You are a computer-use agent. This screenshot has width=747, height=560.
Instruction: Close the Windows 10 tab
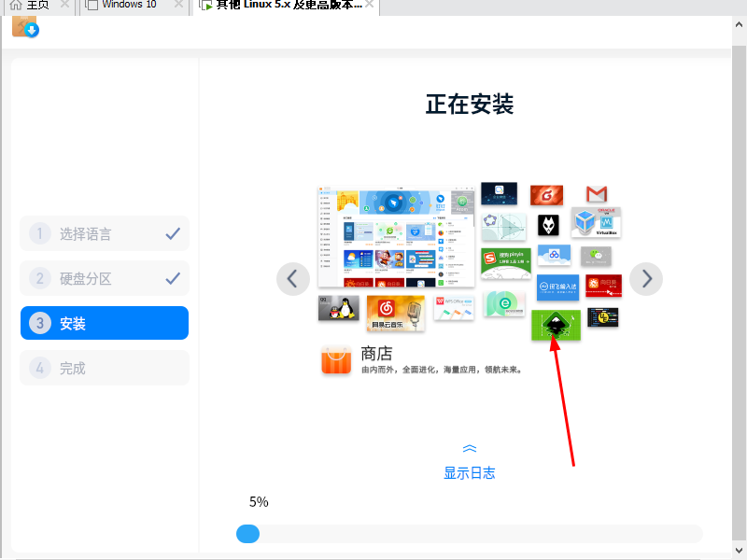pyautogui.click(x=178, y=5)
